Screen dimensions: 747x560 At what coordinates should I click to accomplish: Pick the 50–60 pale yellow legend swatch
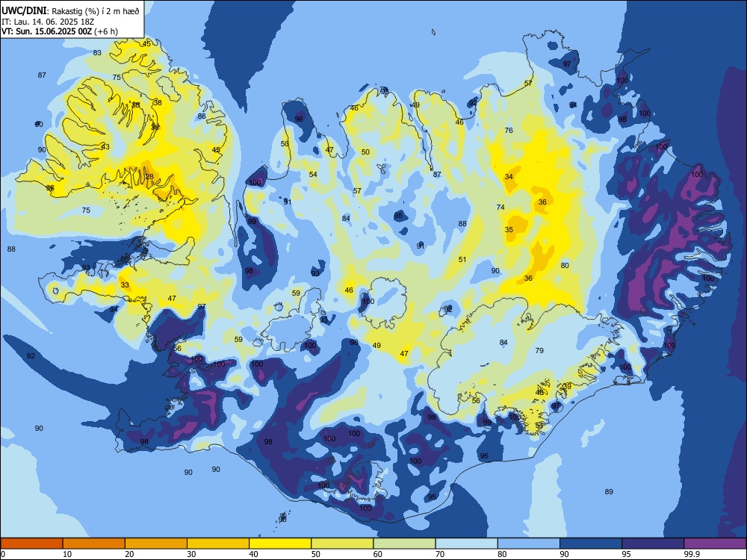342,544
